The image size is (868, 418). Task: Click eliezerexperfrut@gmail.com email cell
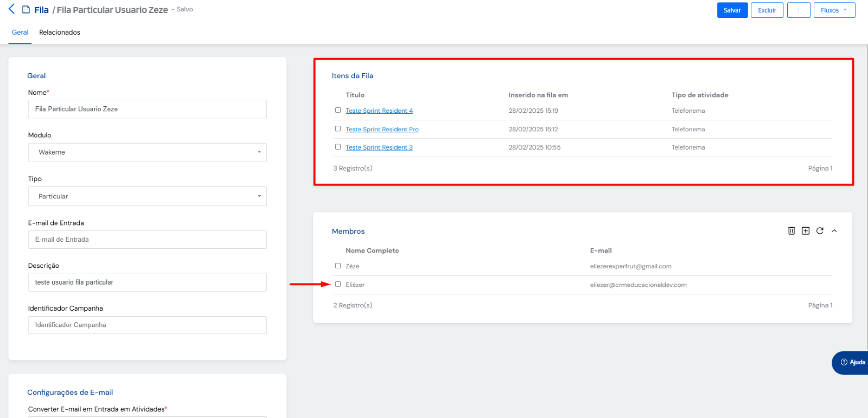click(x=631, y=266)
